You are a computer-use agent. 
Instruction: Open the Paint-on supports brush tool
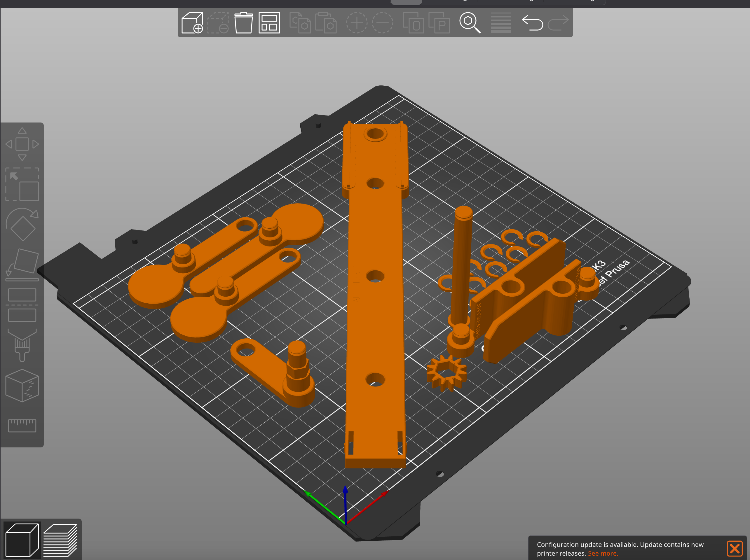[22, 346]
